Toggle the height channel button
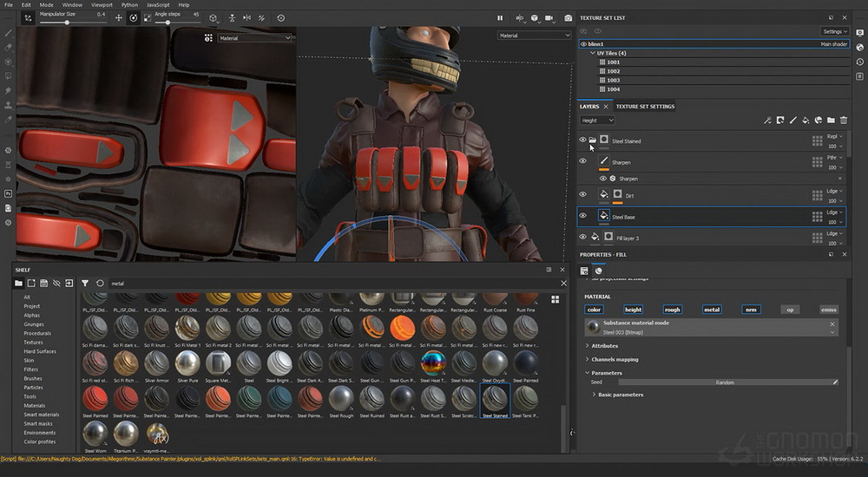 pyautogui.click(x=633, y=310)
